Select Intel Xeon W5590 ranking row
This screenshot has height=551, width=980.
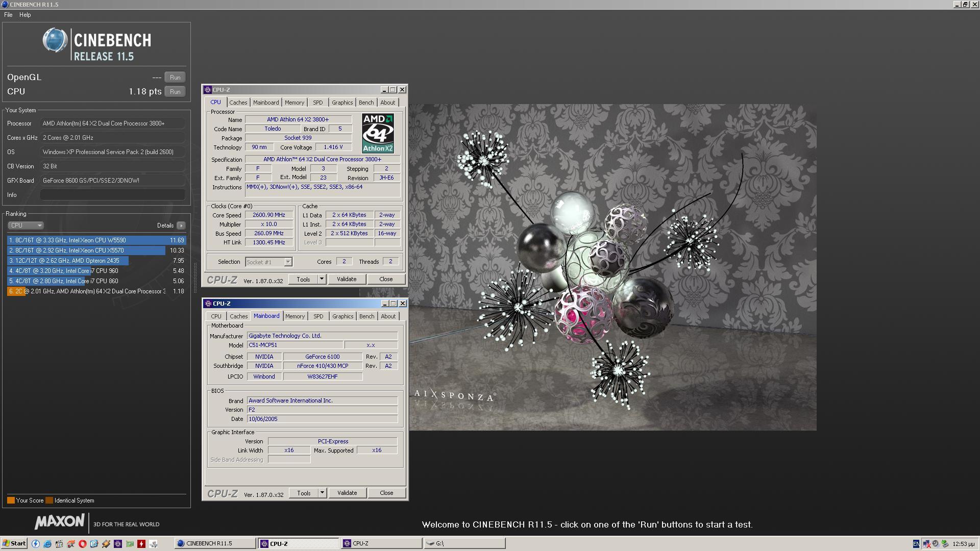point(96,240)
